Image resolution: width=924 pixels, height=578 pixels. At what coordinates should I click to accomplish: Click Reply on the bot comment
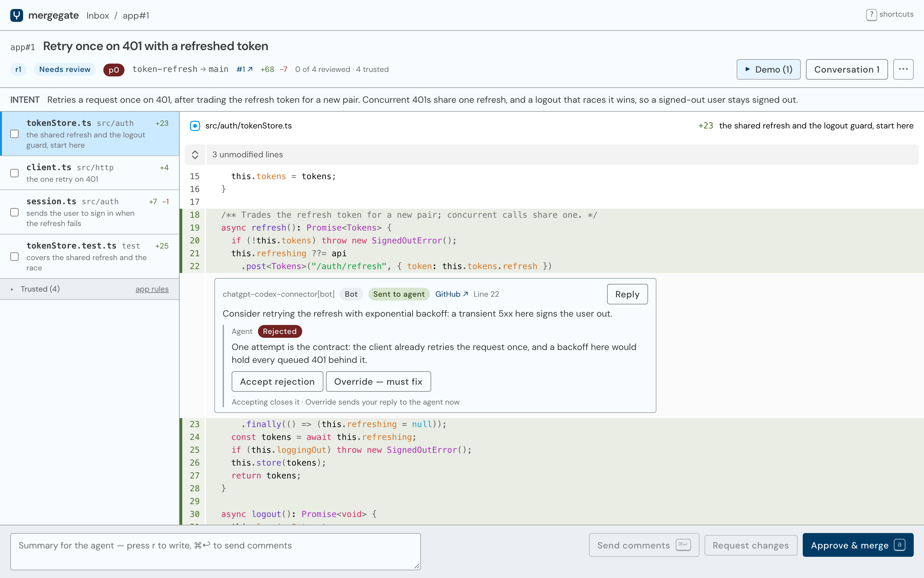point(627,294)
